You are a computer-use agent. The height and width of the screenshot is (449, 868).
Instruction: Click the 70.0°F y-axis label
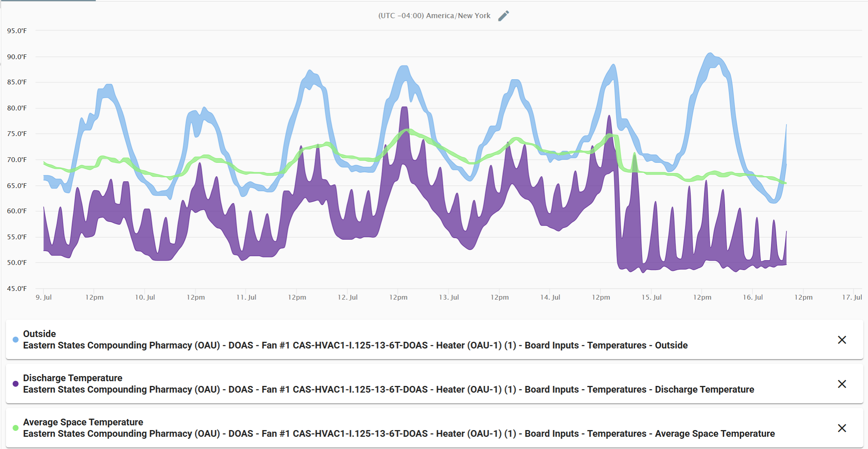click(x=17, y=160)
